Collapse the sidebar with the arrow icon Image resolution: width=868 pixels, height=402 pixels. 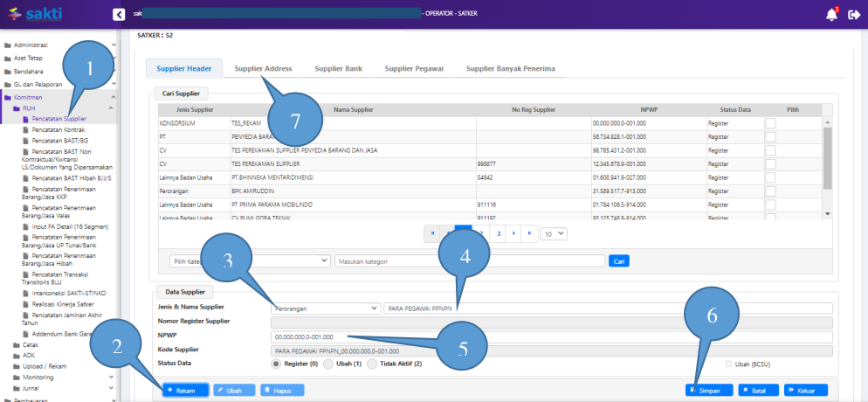[x=119, y=15]
